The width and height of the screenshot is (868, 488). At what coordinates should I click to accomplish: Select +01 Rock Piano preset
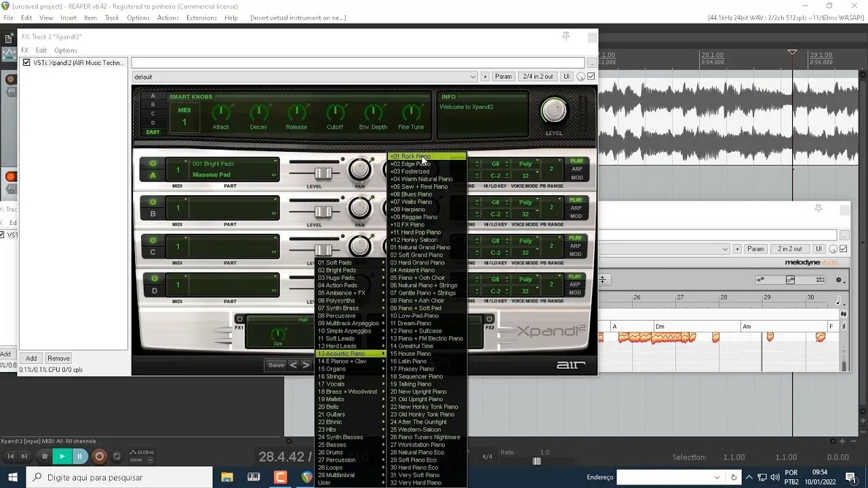(x=427, y=157)
